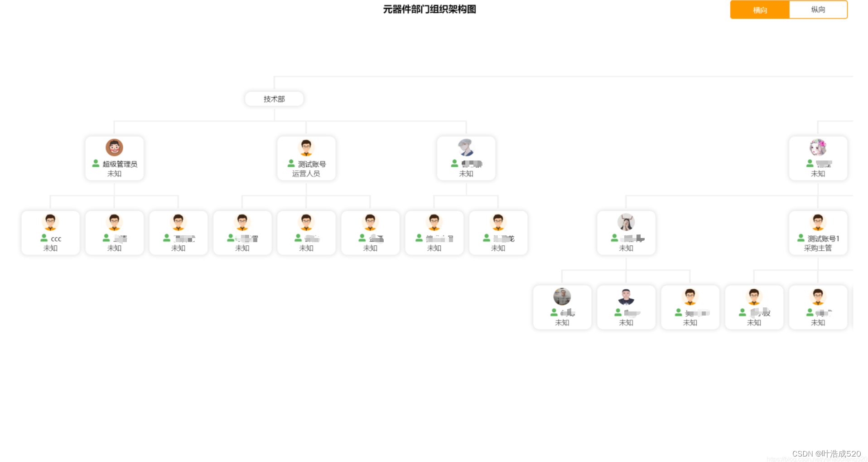Screen dimensions: 868x462
Task: Select the 横向 layout tab
Action: tap(759, 10)
